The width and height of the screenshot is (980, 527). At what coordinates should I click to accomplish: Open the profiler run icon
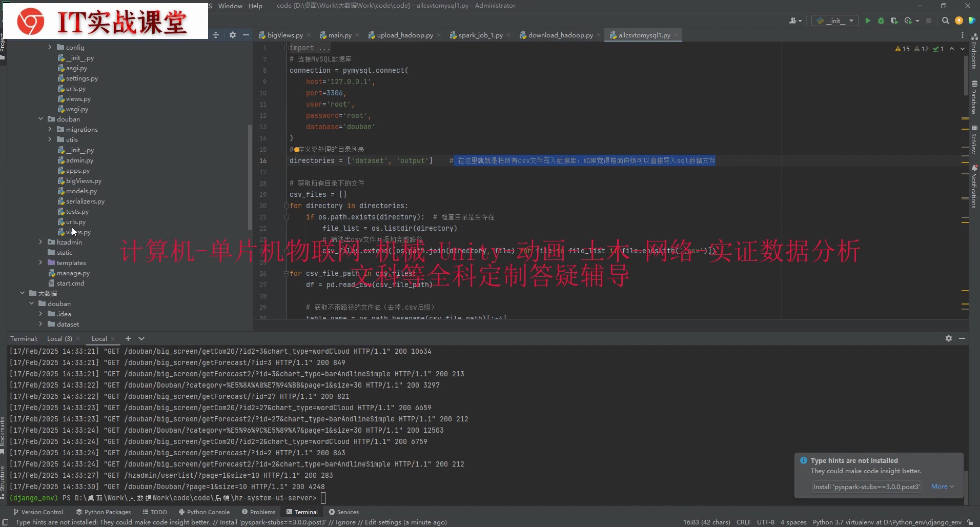pyautogui.click(x=908, y=21)
